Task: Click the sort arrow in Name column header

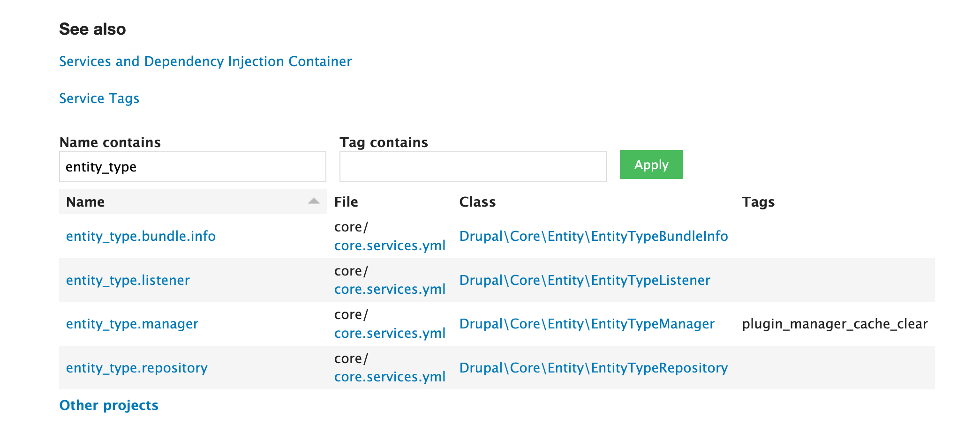Action: 314,201
